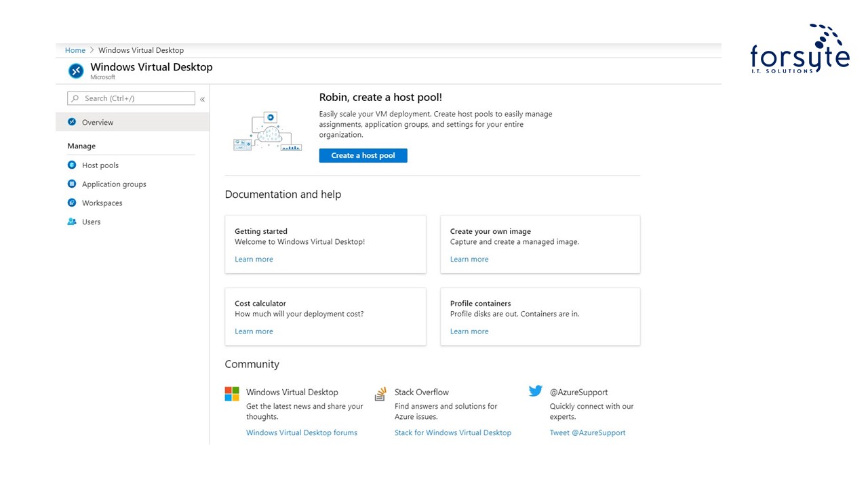868x488 pixels.
Task: Click Create a host pool
Action: pyautogui.click(x=363, y=155)
